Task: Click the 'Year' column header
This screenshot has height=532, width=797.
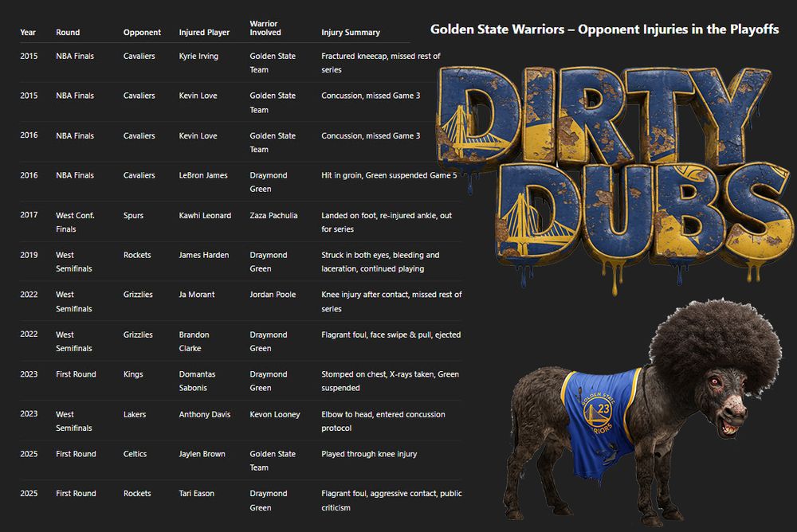Action: tap(28, 33)
